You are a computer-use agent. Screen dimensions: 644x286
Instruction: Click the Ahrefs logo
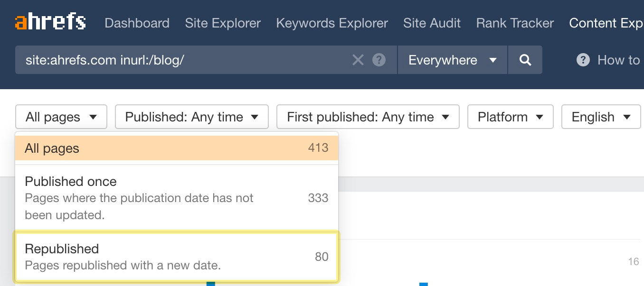pyautogui.click(x=50, y=22)
